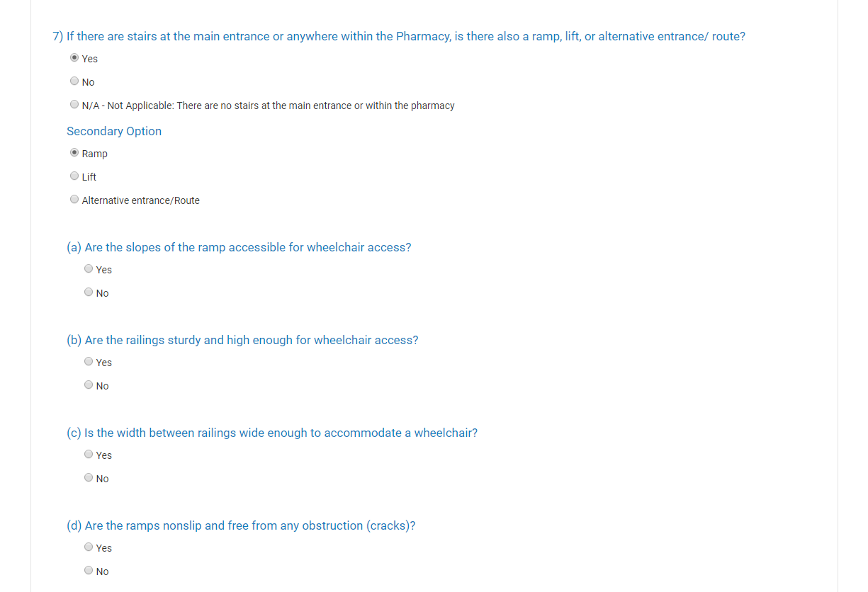Select Yes for railing width question (c)
Viewport: 868px width, 592px height.
[89, 455]
